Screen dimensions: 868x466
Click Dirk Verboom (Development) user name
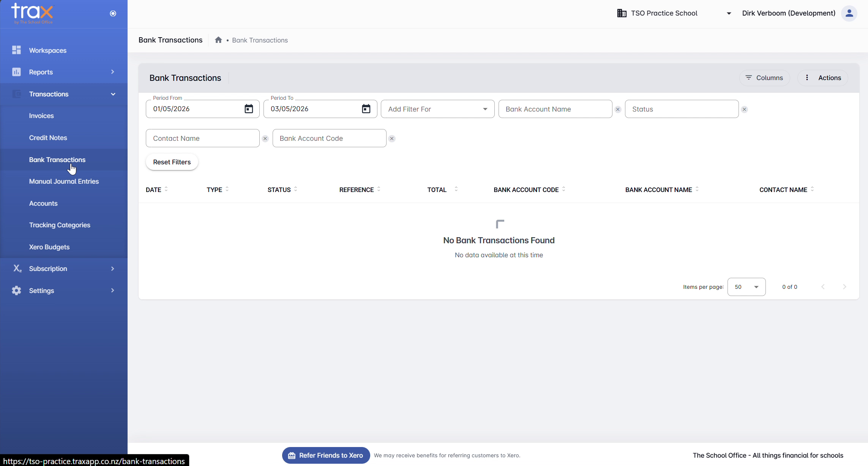pyautogui.click(x=789, y=13)
